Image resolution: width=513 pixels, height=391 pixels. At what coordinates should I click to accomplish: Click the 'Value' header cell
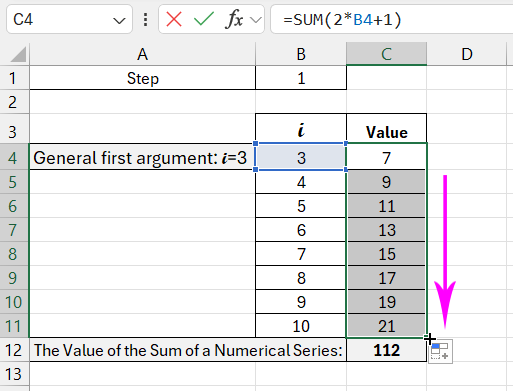386,129
